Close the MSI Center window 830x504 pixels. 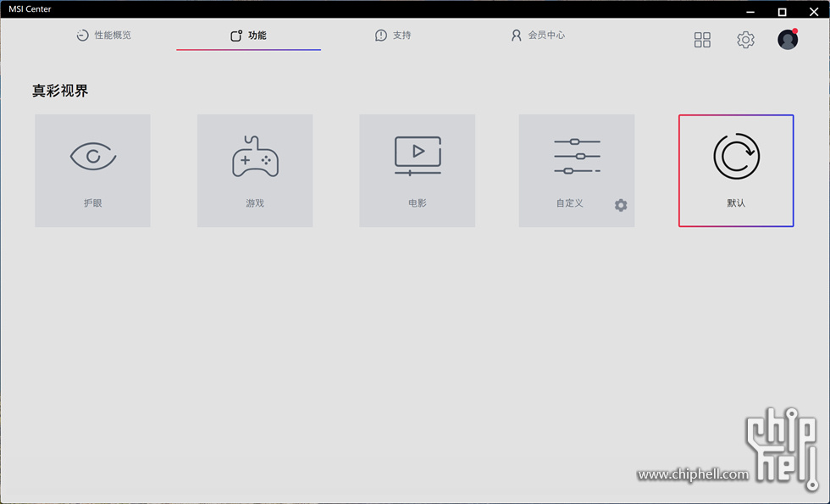814,11
